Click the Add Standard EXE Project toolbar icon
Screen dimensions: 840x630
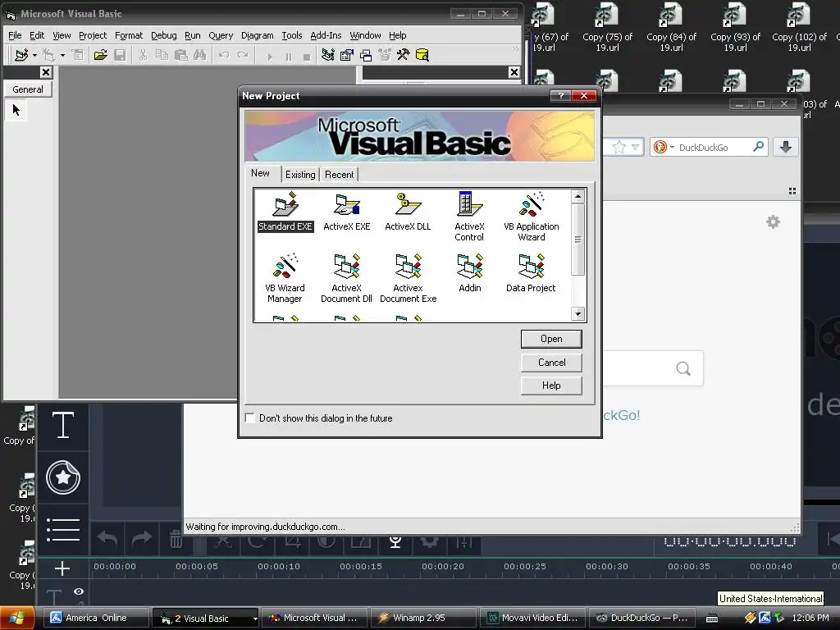click(x=21, y=55)
